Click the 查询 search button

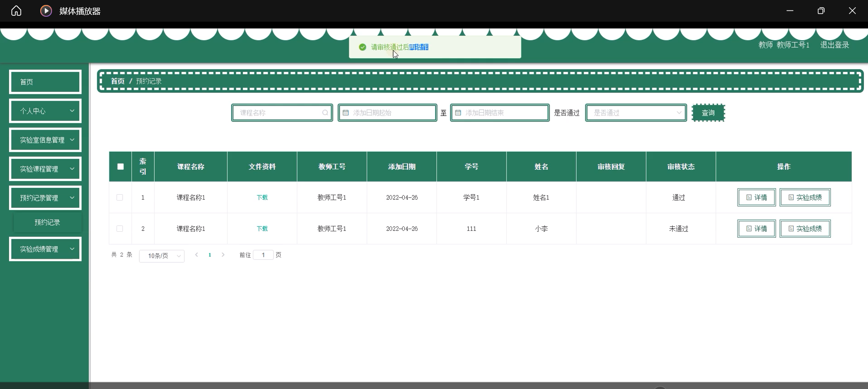point(708,113)
